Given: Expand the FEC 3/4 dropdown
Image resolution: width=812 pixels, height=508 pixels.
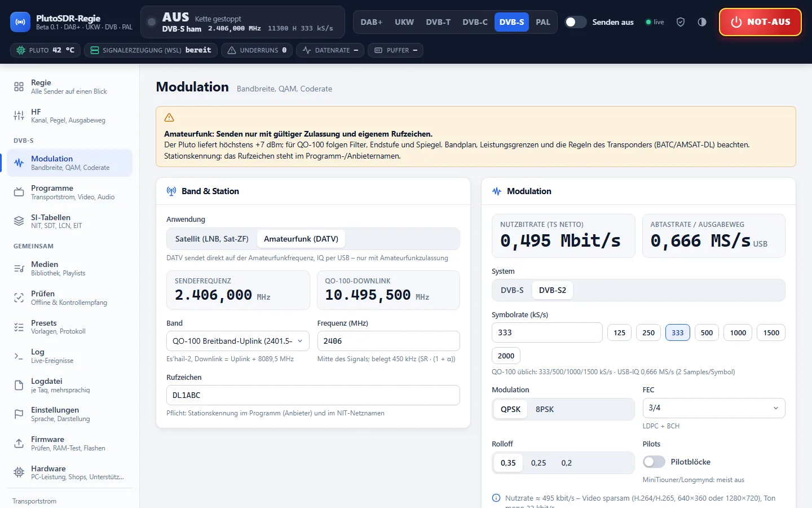Looking at the screenshot, I should [714, 408].
